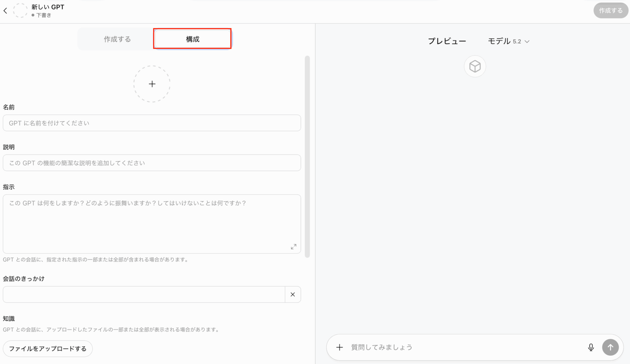The image size is (630, 364).
Task: Click the cube icon in preview
Action: click(x=475, y=66)
